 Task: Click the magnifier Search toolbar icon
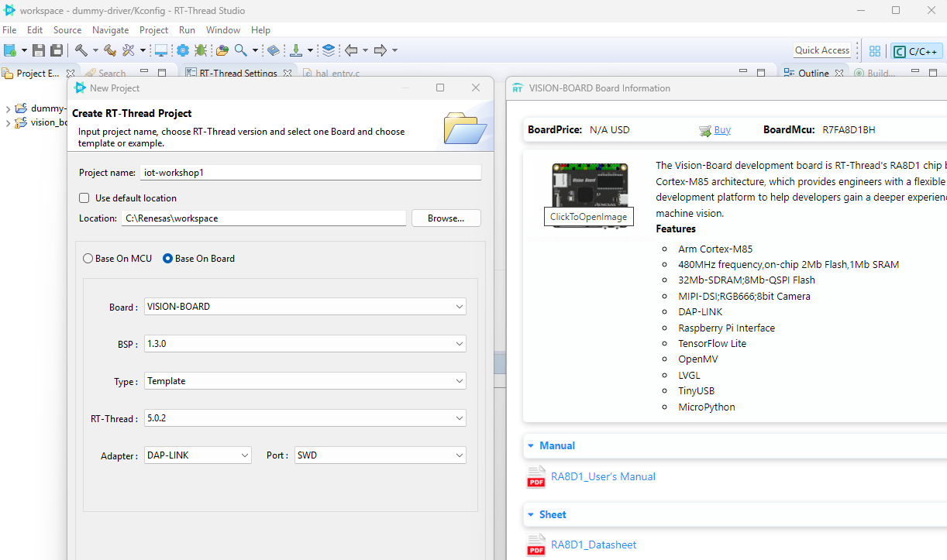pos(241,50)
